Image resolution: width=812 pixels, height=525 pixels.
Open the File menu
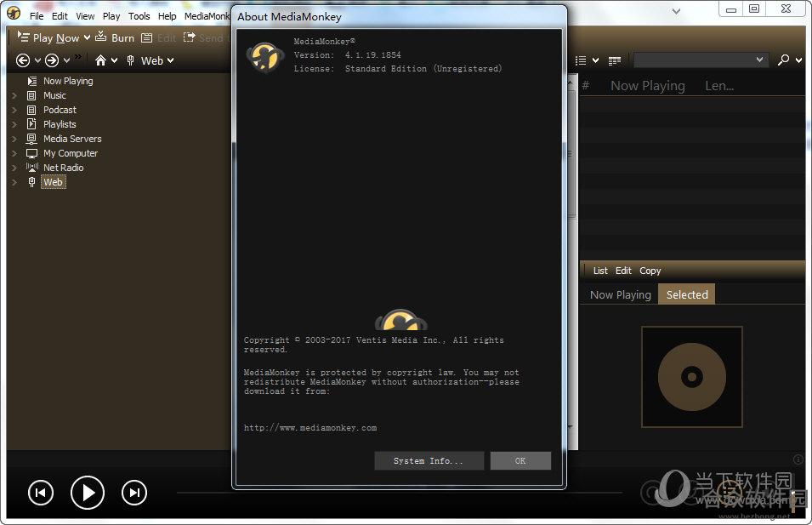click(x=37, y=16)
